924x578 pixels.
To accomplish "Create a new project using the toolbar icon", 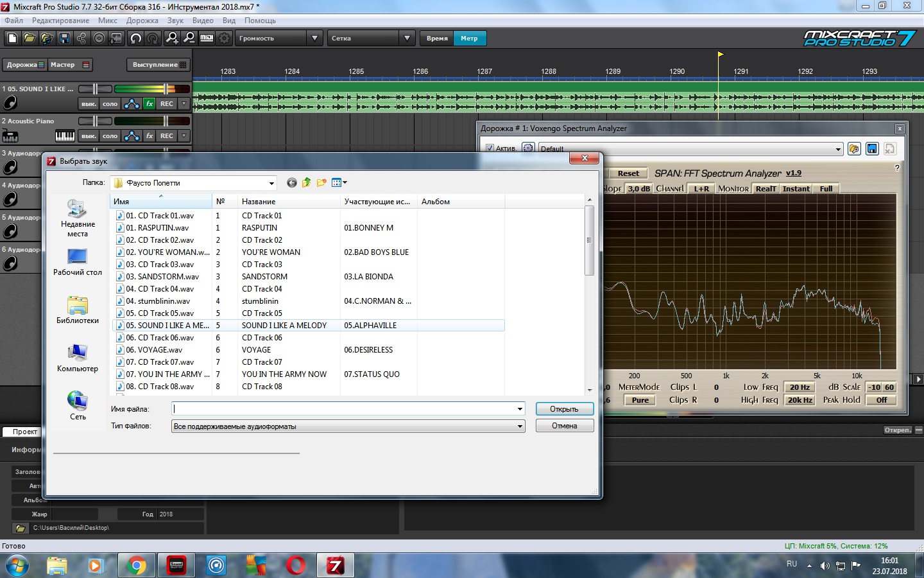I will pos(12,39).
